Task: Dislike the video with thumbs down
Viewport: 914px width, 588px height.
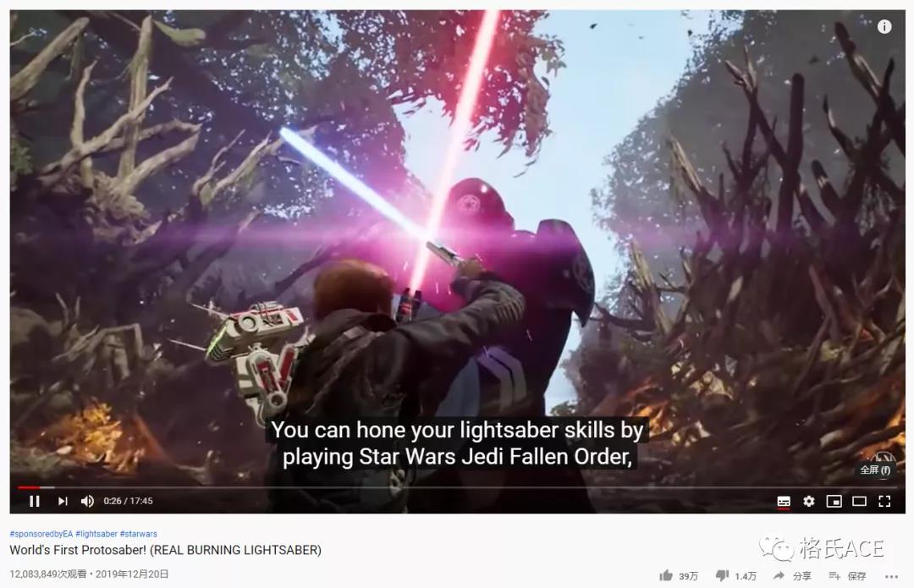Action: pyautogui.click(x=722, y=576)
